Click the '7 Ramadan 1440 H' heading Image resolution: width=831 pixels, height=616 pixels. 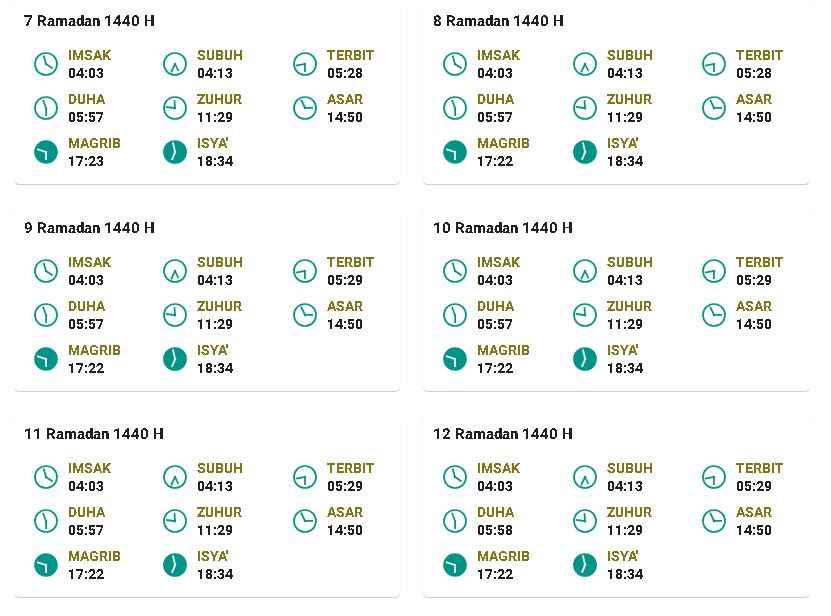(90, 21)
